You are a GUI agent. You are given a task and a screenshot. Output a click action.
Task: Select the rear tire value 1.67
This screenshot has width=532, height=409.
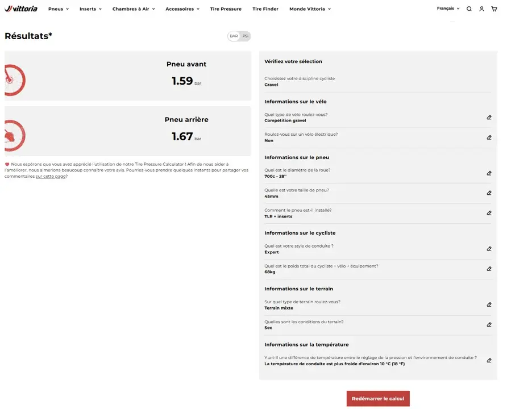182,136
